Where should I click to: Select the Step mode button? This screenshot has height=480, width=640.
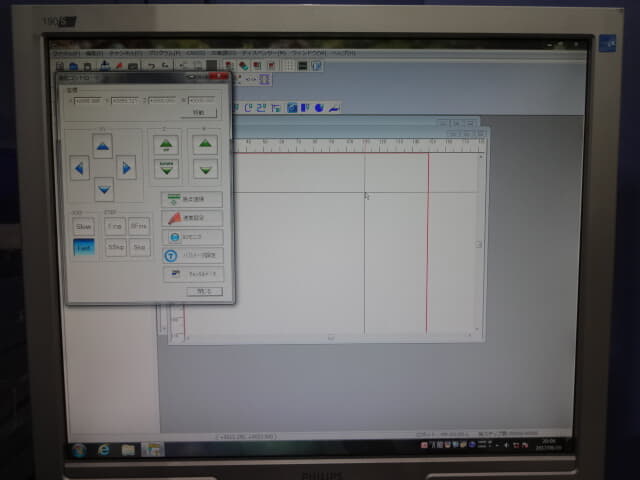(139, 247)
